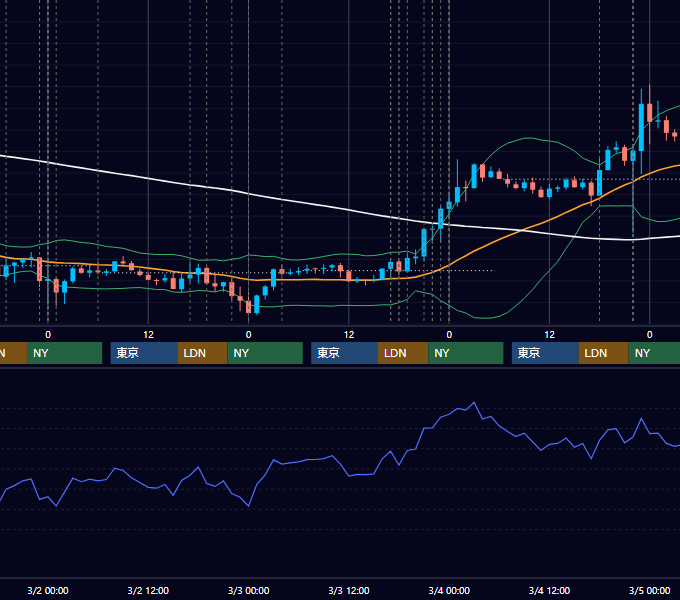Click the 3/2 00:00 time axis label
This screenshot has width=680, height=600.
click(x=48, y=590)
